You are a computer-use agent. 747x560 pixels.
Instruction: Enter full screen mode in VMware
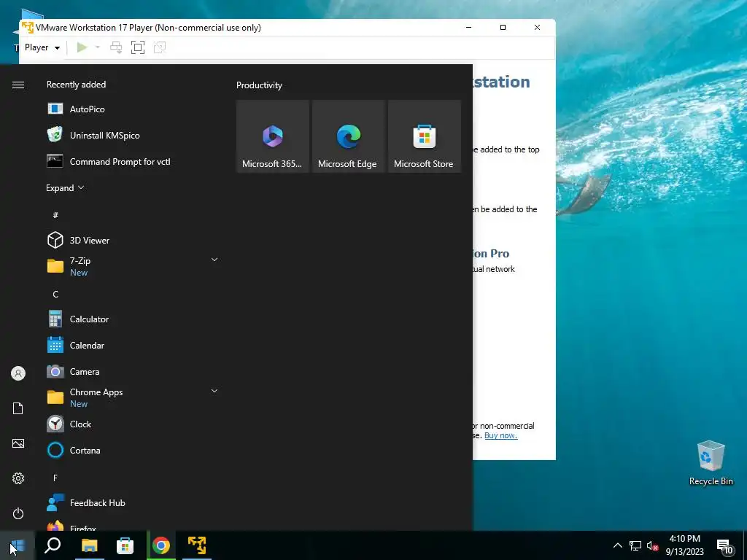(x=138, y=47)
